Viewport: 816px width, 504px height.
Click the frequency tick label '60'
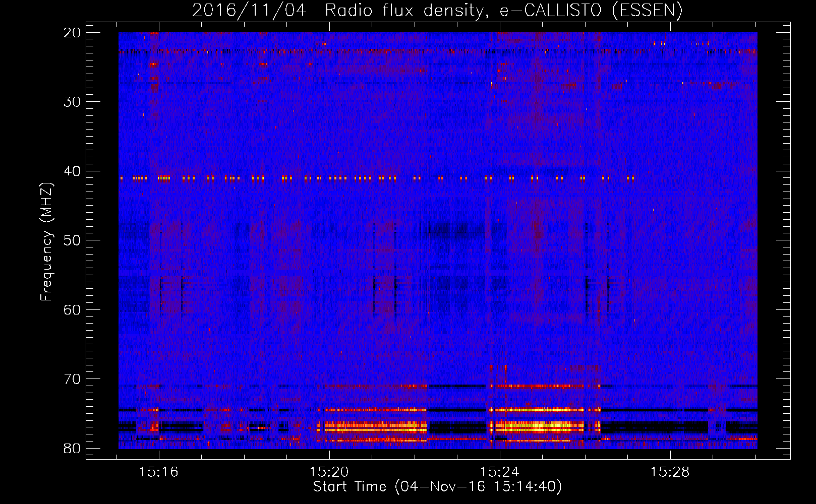tap(73, 309)
